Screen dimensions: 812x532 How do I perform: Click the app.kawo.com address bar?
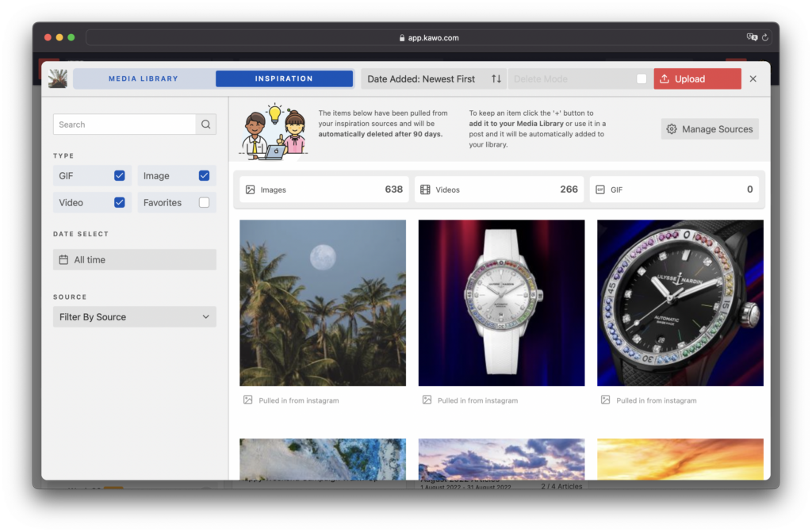[429, 38]
